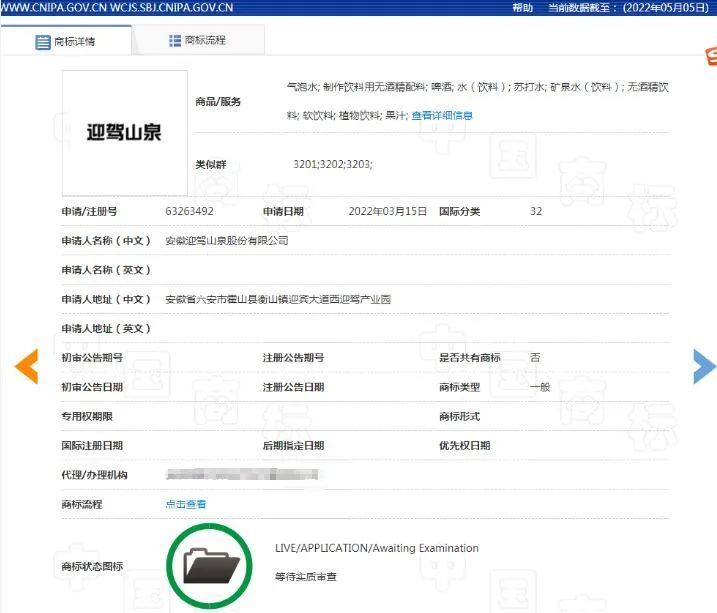Click the 商标状态图标 label
This screenshot has width=717, height=613.
tap(92, 566)
